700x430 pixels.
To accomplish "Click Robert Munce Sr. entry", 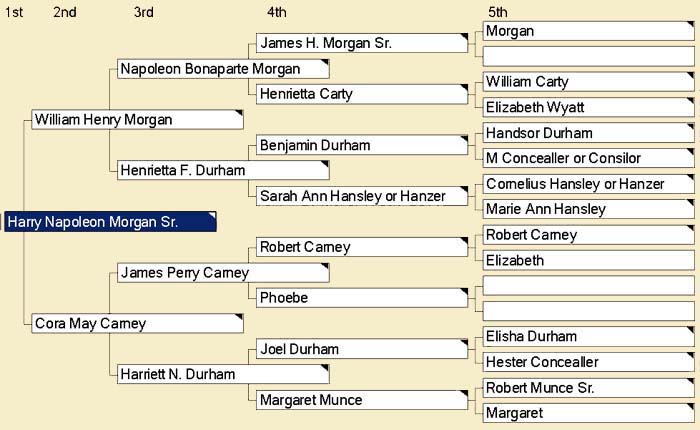I will [x=588, y=388].
